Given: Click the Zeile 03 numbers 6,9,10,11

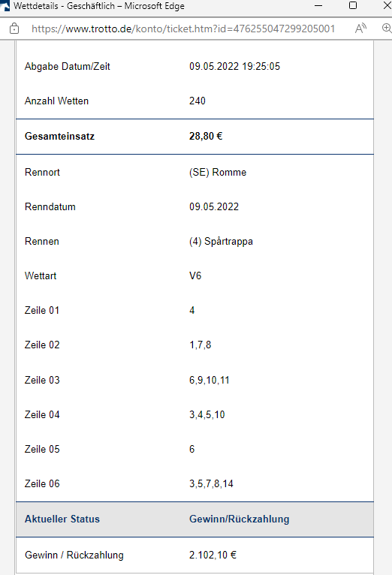Looking at the screenshot, I should pos(210,381).
